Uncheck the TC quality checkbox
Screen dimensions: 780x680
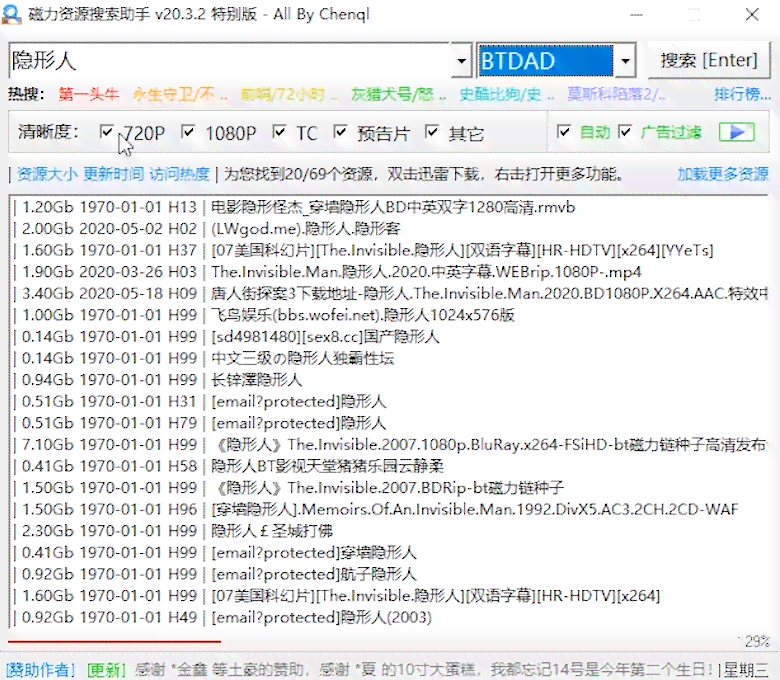pyautogui.click(x=280, y=132)
